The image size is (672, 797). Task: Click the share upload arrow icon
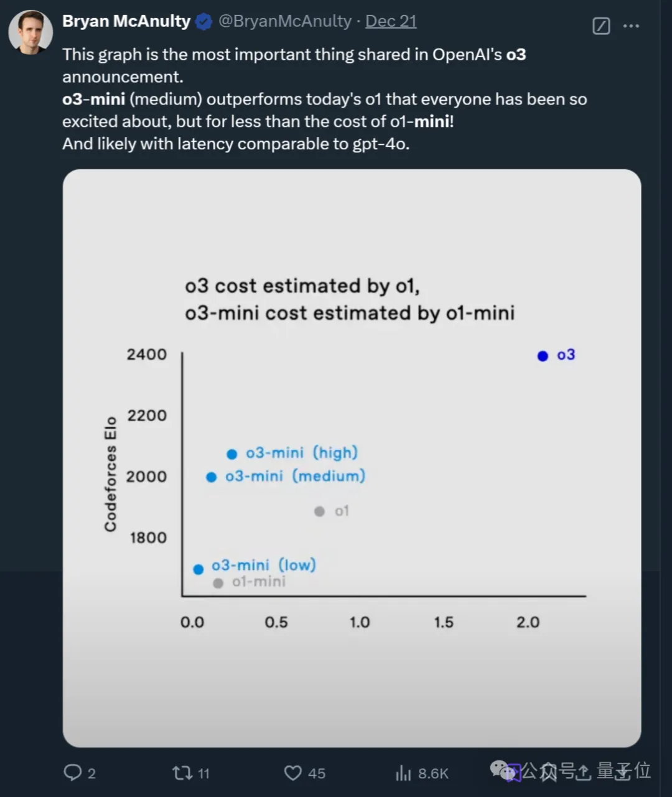pos(582,772)
